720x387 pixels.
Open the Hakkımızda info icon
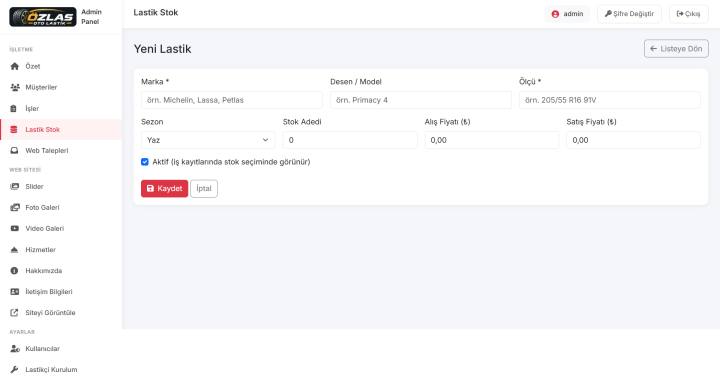(x=14, y=270)
